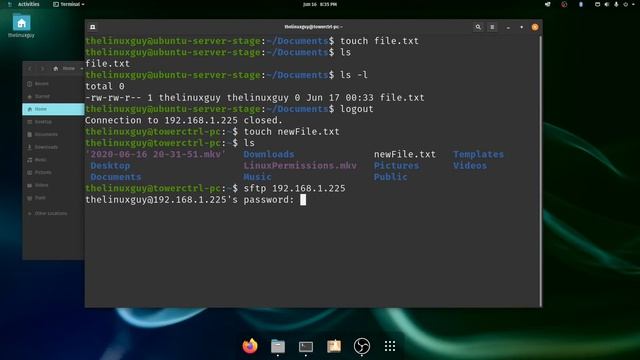Switch to Terminal in the dock
Image resolution: width=640 pixels, height=360 pixels.
[306, 346]
